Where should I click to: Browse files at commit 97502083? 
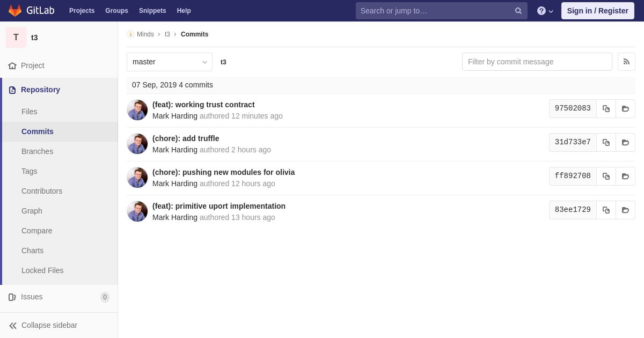[625, 108]
